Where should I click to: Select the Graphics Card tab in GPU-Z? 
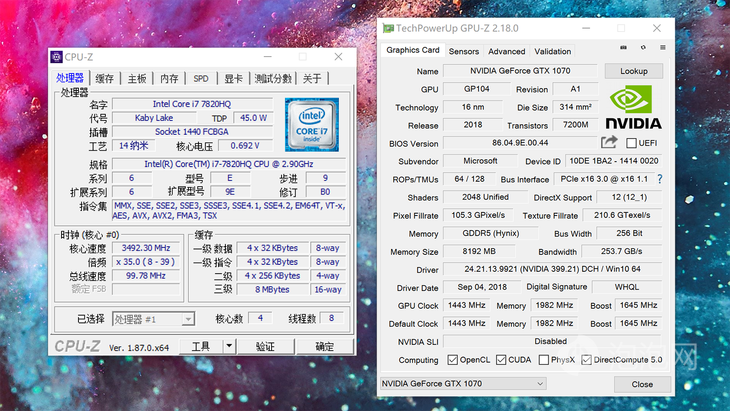pyautogui.click(x=413, y=50)
